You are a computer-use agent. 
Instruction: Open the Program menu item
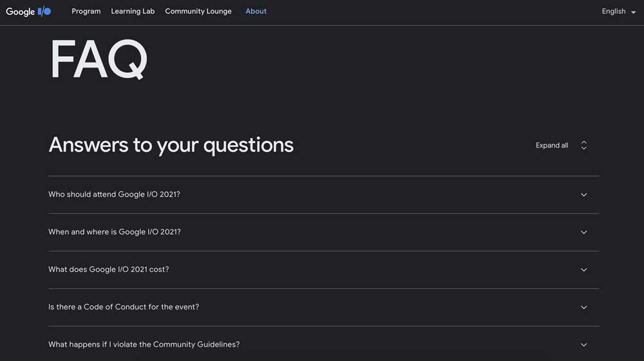point(86,11)
